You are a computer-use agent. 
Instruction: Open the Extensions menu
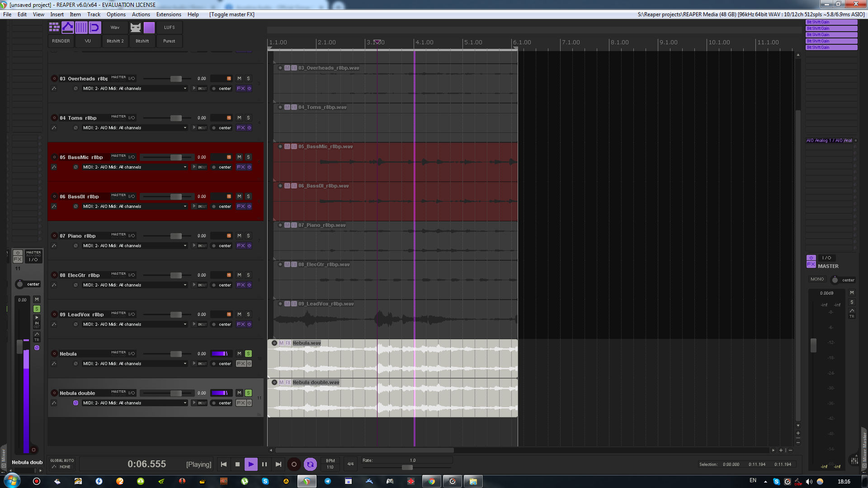pyautogui.click(x=169, y=14)
